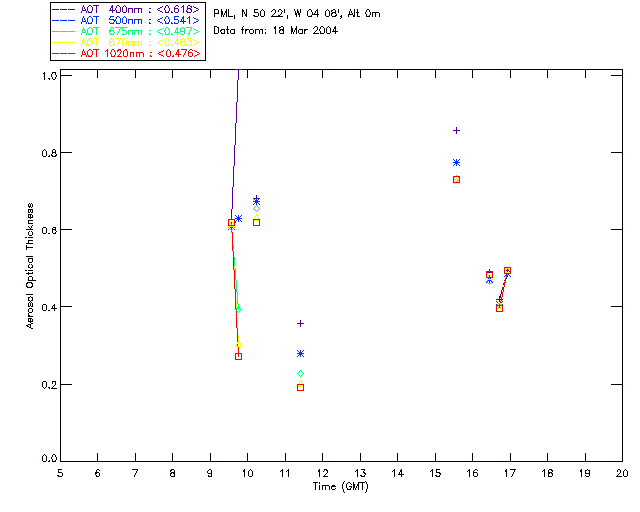
Task: Click the y-axis tick label 0.2
Action: point(49,385)
